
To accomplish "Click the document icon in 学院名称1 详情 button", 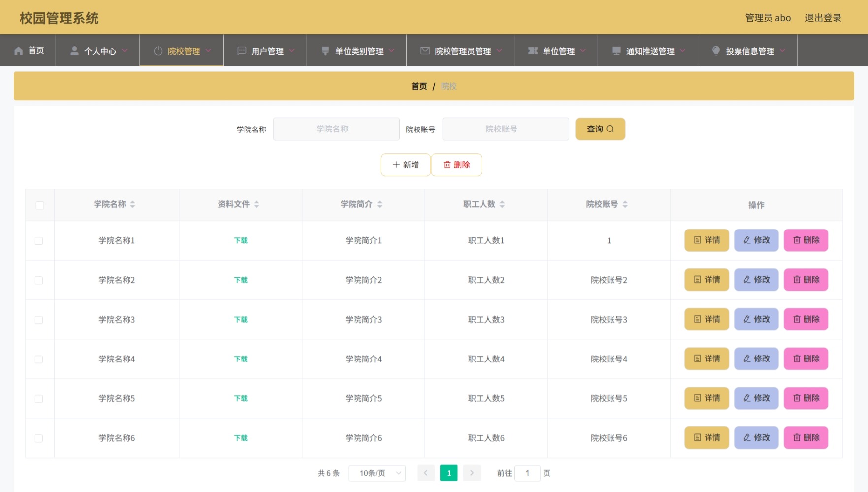I will point(697,240).
